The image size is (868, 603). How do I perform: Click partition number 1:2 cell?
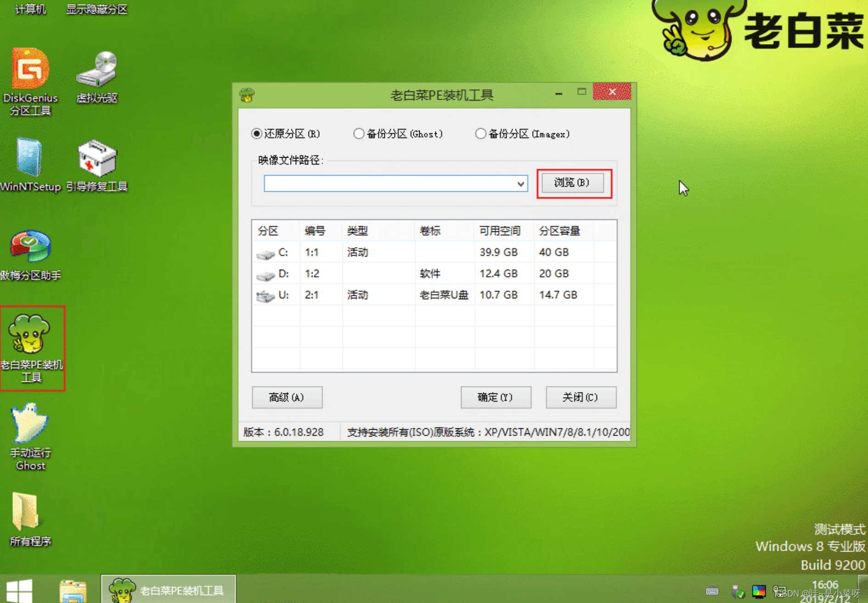(312, 274)
